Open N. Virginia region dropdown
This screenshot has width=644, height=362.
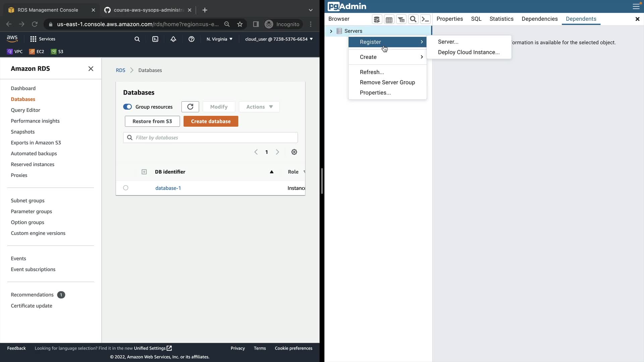220,39
